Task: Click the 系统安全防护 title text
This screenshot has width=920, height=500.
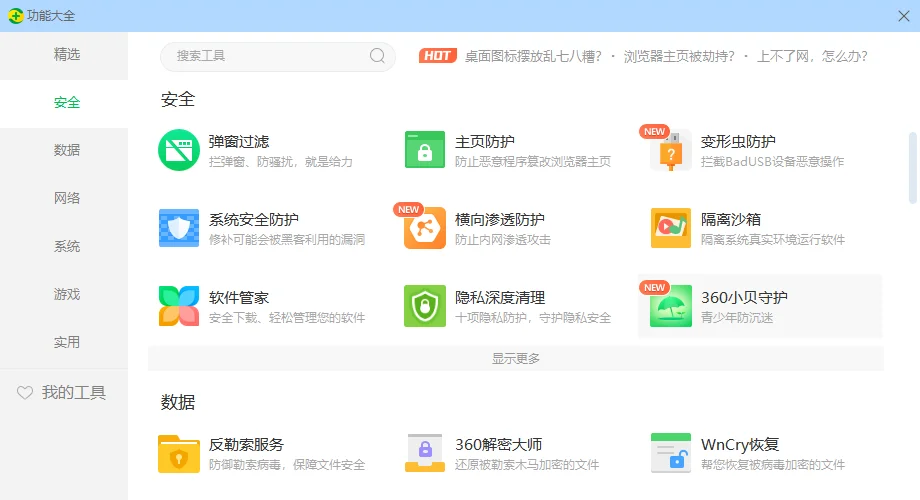Action: click(254, 219)
